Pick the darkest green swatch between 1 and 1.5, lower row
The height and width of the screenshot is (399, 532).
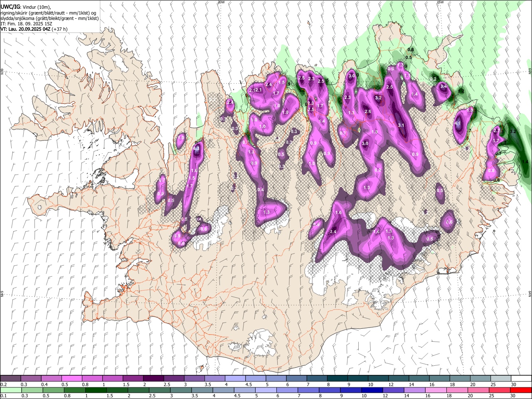pos(96,390)
